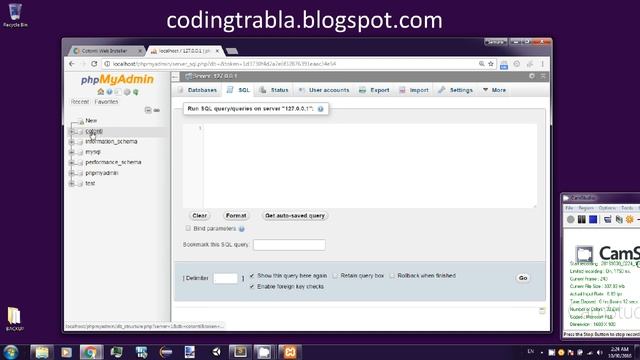Open the User accounts tab
Viewport: 640px width, 360px height.
[324, 90]
